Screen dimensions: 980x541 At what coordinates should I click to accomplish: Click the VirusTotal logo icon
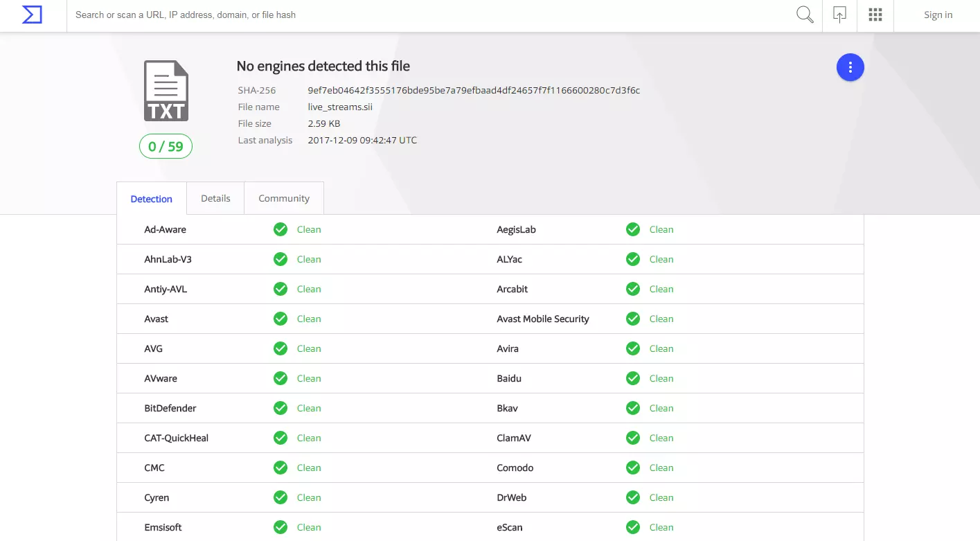tap(32, 15)
